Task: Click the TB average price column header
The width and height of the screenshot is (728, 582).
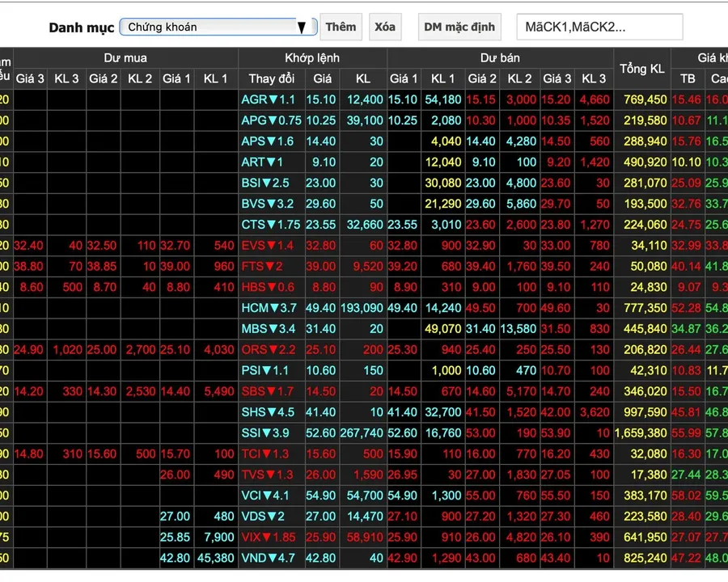Action: click(x=688, y=78)
